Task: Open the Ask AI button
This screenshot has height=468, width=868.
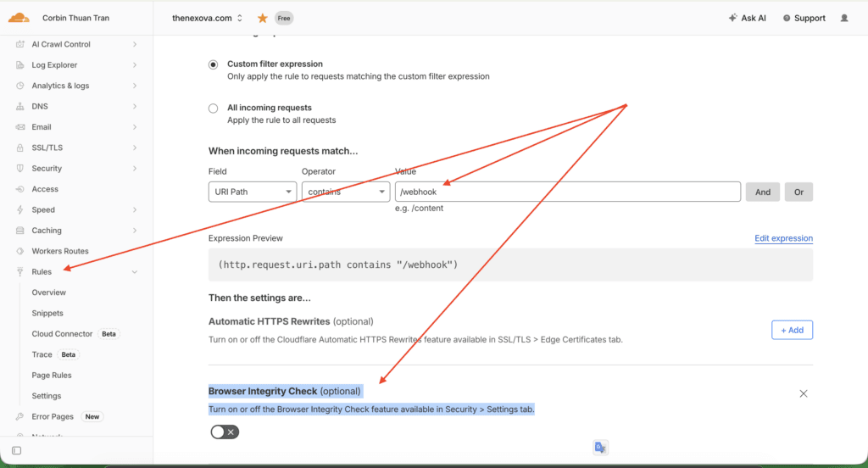Action: click(x=748, y=19)
